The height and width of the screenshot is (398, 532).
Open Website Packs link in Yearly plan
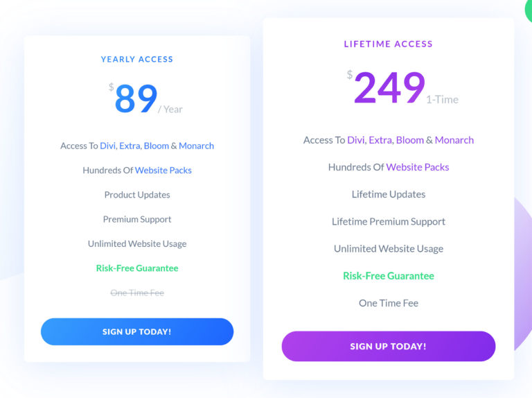[163, 170]
